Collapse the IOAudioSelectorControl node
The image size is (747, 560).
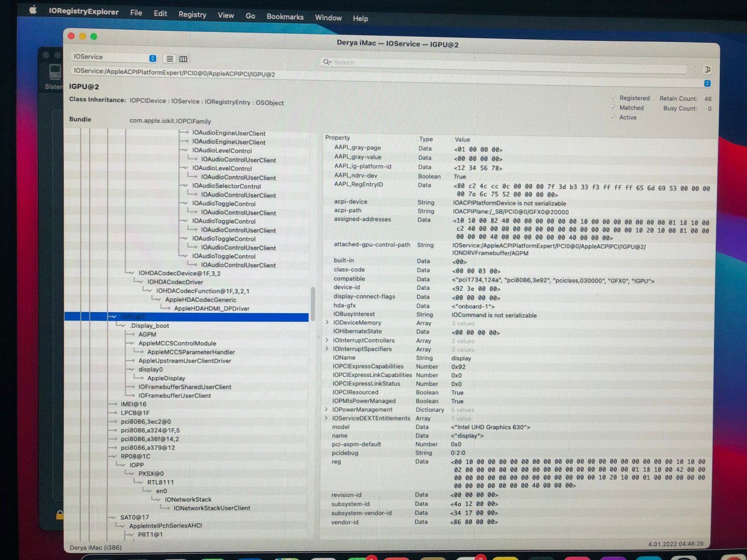pos(185,186)
